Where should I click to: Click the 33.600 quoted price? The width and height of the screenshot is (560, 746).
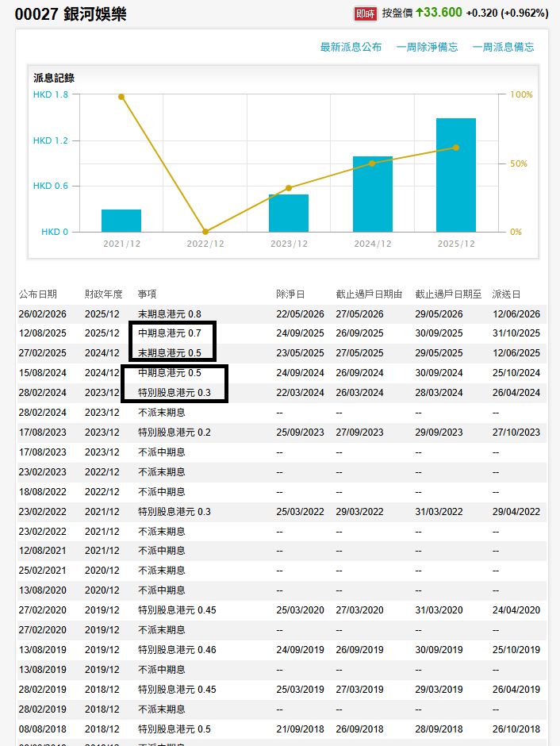click(x=443, y=13)
